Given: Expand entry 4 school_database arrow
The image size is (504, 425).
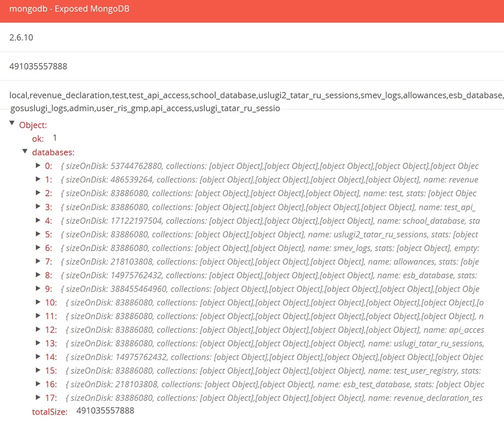Looking at the screenshot, I should click(x=38, y=220).
